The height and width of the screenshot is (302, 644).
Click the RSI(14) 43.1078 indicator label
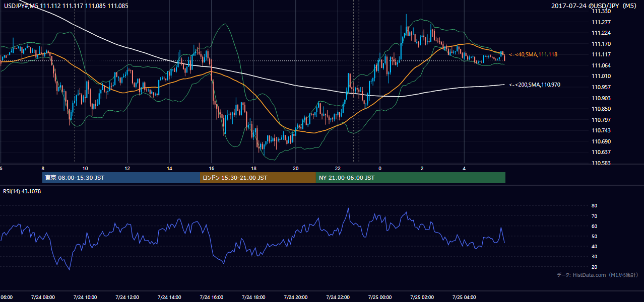point(22,191)
